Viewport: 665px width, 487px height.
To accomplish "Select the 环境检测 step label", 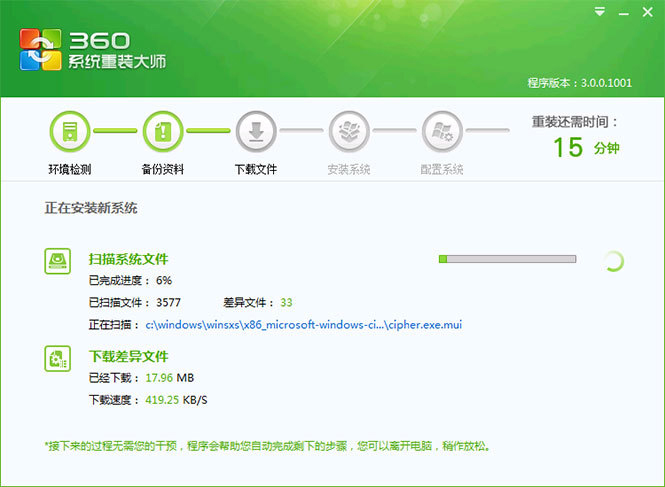I will tap(69, 170).
